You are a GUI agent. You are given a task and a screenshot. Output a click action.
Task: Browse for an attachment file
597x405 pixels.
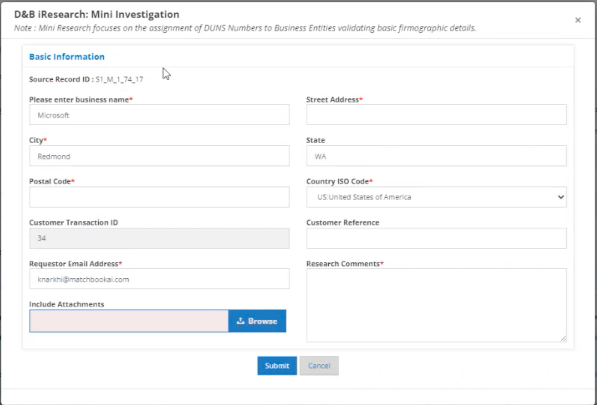pos(257,321)
